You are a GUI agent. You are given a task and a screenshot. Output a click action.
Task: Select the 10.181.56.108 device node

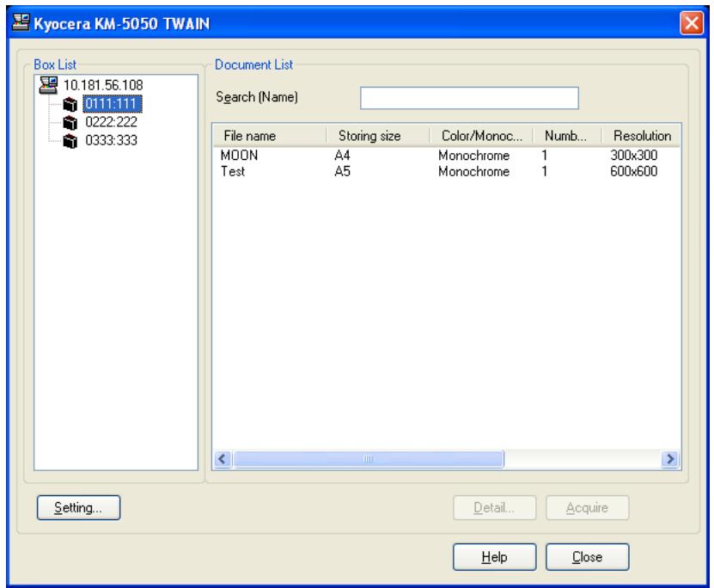[x=103, y=85]
